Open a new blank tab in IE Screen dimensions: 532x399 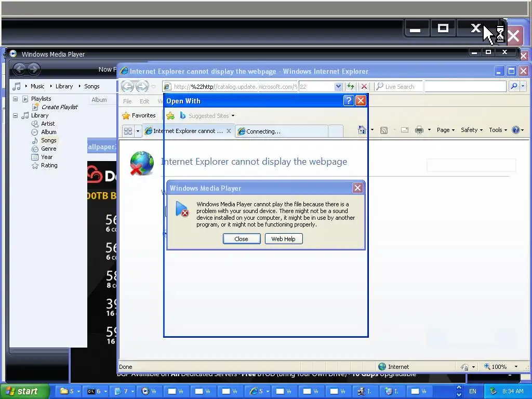(336, 131)
